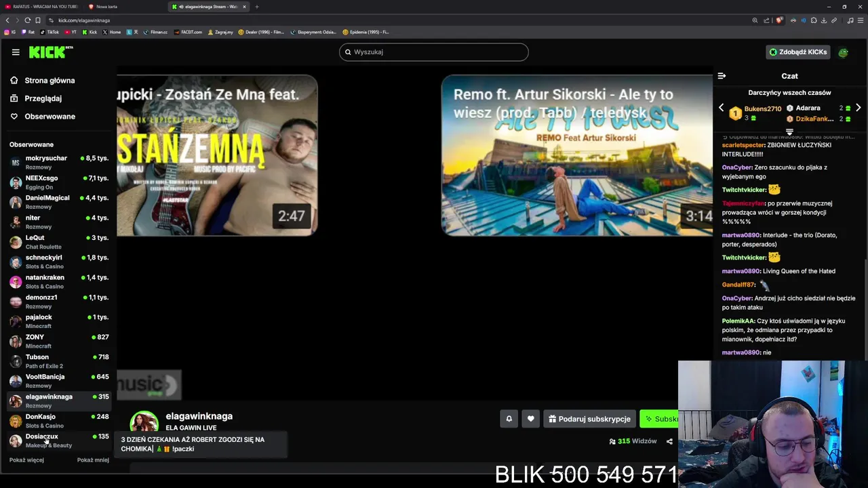Open the Brave shields icon
The image size is (868, 488).
point(779,20)
